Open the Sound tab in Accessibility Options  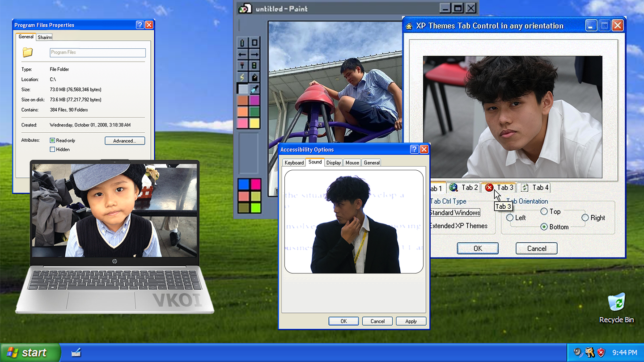click(x=315, y=162)
